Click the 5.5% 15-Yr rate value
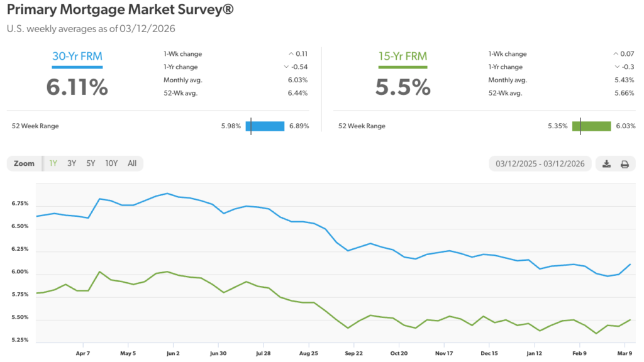 pyautogui.click(x=402, y=87)
